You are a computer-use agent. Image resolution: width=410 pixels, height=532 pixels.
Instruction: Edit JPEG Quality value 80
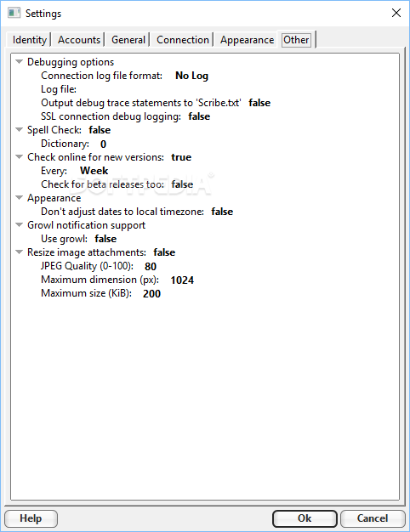tap(151, 266)
